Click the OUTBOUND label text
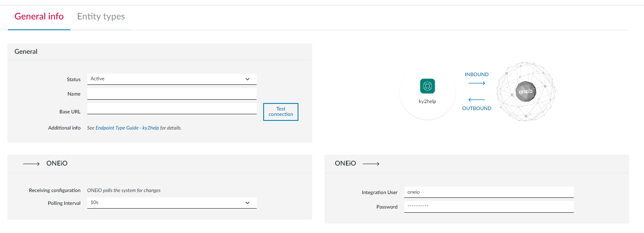Image resolution: width=644 pixels, height=233 pixels. [477, 108]
